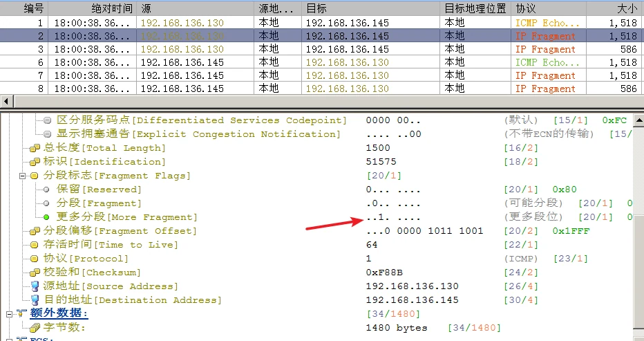Sort by 协议 column header
The image size is (644, 341).
[549, 8]
